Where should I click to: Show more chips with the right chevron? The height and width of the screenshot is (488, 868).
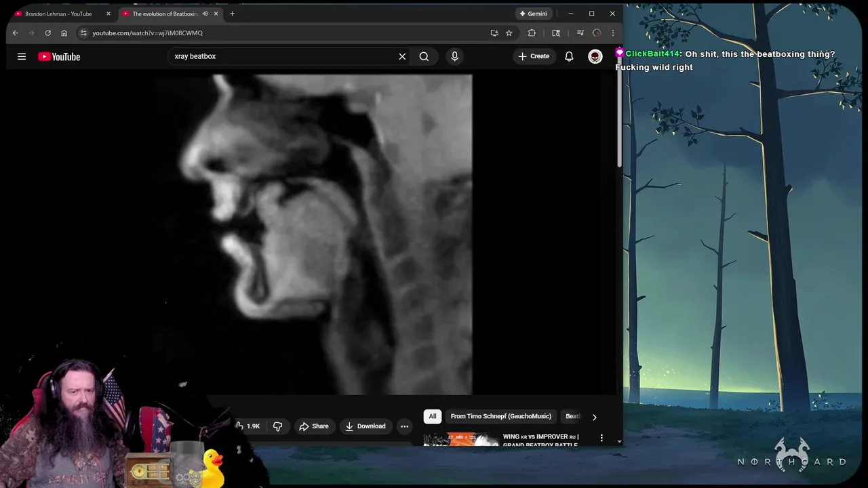(x=594, y=417)
